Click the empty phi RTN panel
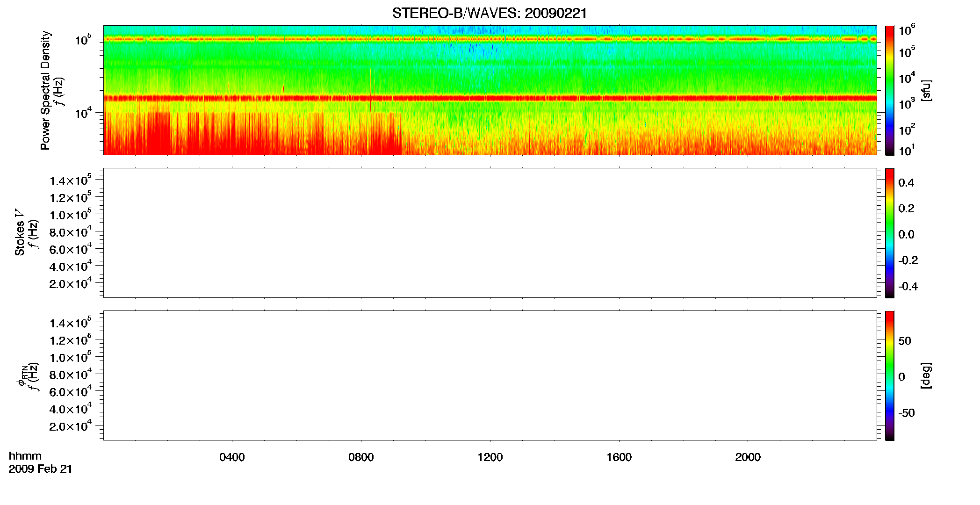Screen dimensions: 980x505 click(x=490, y=375)
